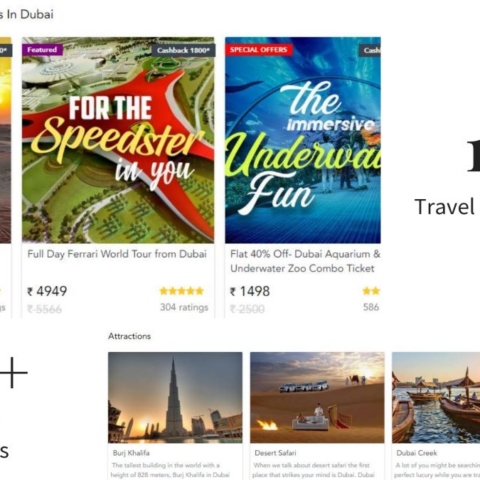Click the ₹ 1498 price
Image resolution: width=480 pixels, height=480 pixels.
tap(250, 291)
